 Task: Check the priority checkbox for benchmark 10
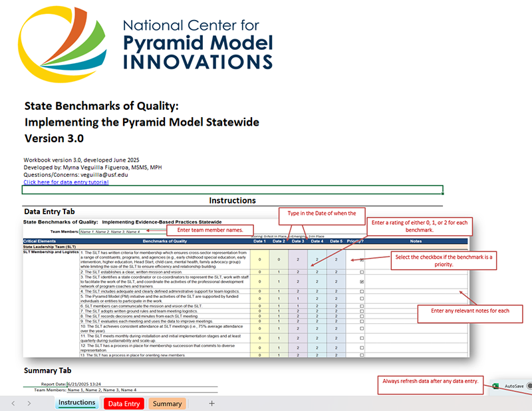[x=361, y=327]
